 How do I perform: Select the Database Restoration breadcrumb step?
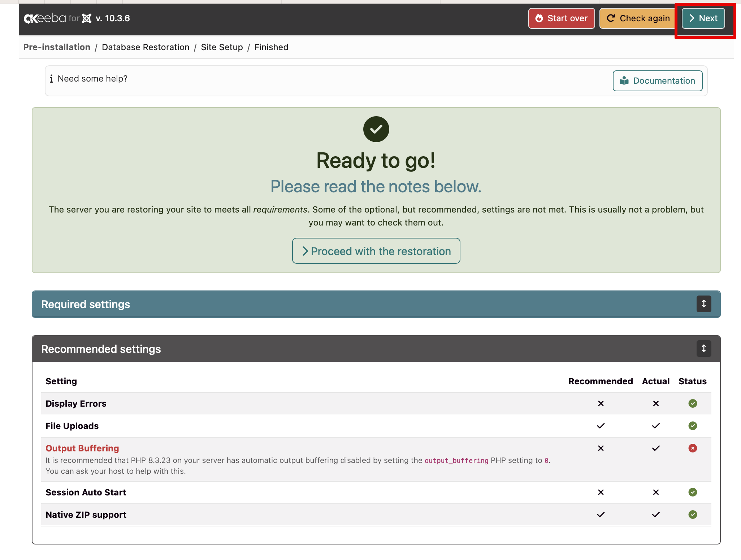coord(146,47)
